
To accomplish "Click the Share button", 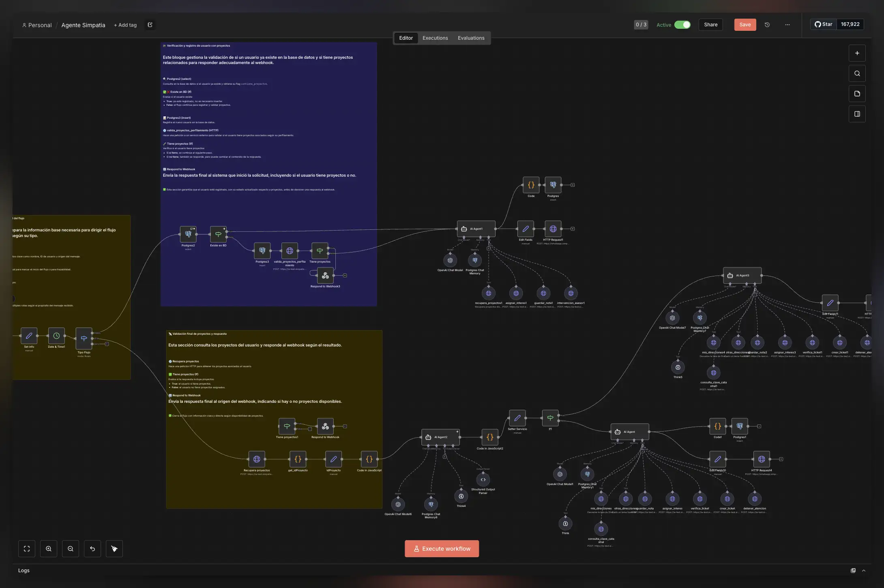I will [710, 25].
